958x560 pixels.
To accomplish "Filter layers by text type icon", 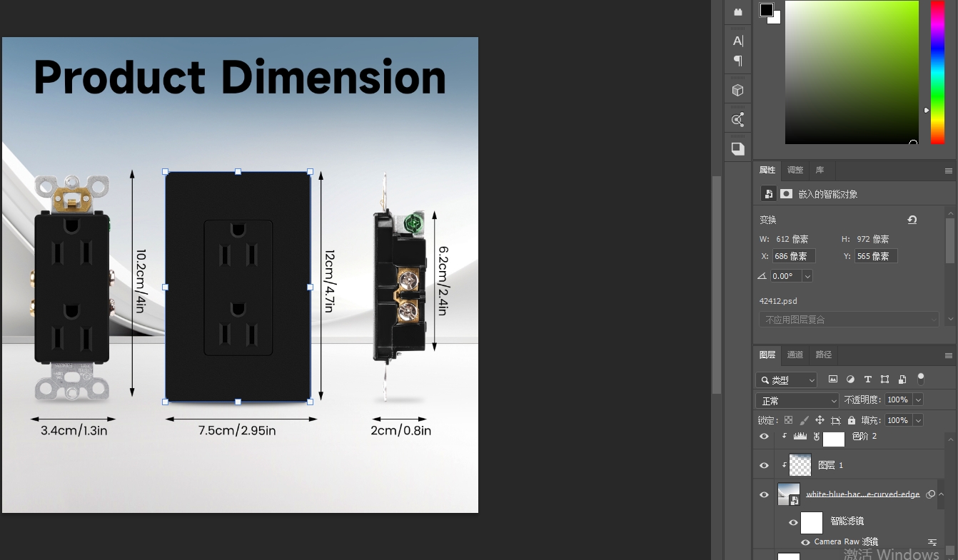I will pos(867,380).
